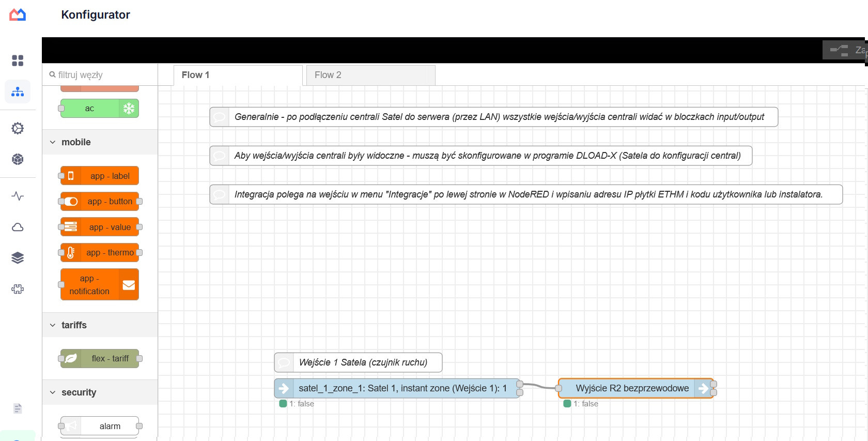Image resolution: width=868 pixels, height=441 pixels.
Task: Collapse the mobile palette category
Action: click(x=100, y=142)
